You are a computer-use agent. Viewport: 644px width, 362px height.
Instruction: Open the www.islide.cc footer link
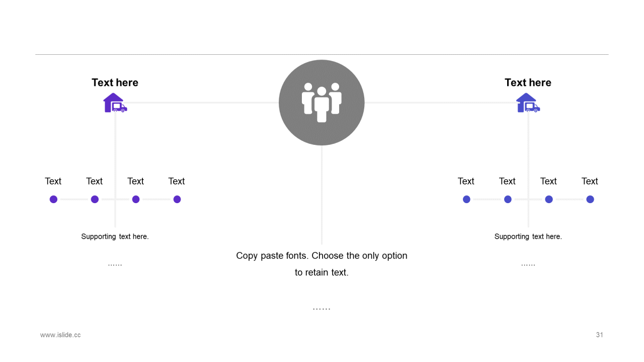60,335
